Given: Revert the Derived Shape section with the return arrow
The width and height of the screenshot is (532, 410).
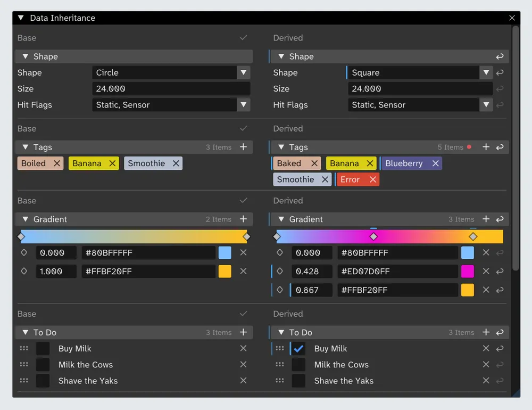Looking at the screenshot, I should 500,56.
